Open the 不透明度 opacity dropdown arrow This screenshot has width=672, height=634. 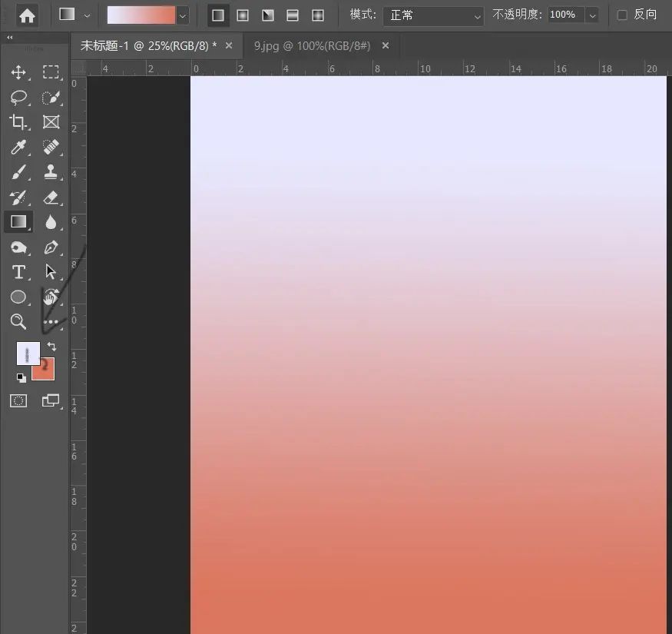point(592,15)
